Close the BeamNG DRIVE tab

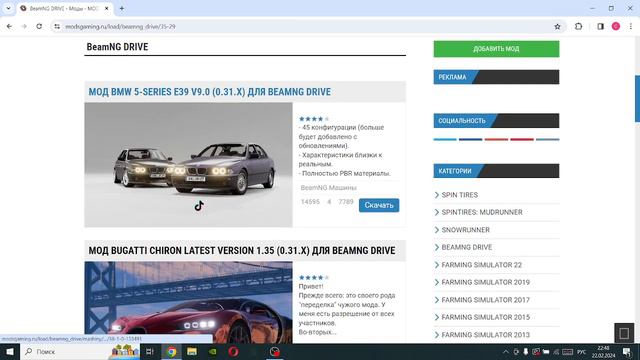[107, 8]
